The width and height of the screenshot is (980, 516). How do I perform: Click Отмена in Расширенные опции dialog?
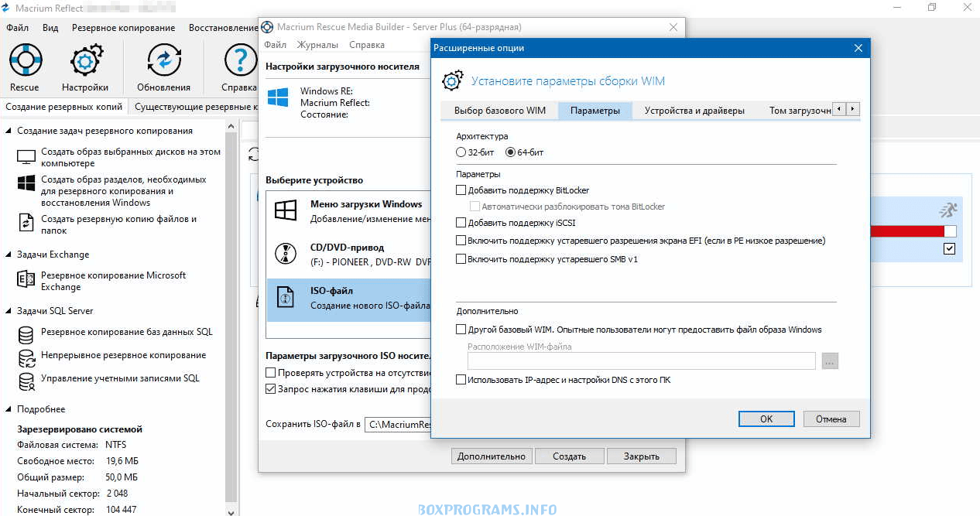[831, 419]
